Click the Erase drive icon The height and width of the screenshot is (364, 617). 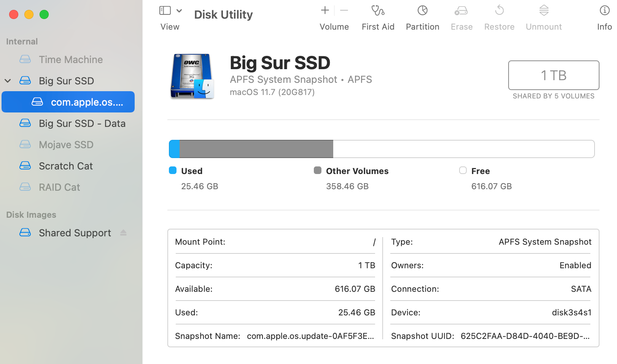point(461,11)
